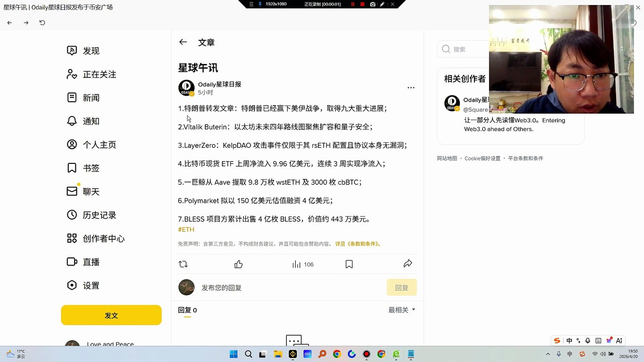Open 设置 in the sidebar

coord(84,286)
